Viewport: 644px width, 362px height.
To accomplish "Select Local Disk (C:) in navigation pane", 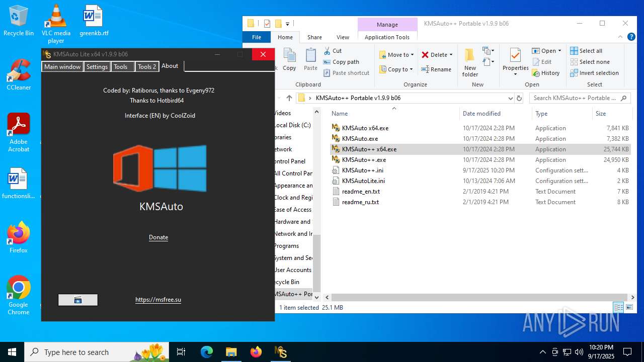I will (293, 125).
